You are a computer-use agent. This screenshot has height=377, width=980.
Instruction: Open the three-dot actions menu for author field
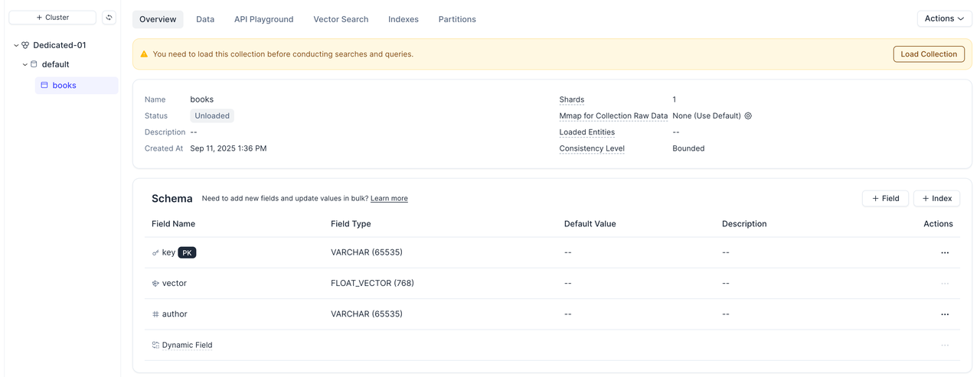pos(944,314)
